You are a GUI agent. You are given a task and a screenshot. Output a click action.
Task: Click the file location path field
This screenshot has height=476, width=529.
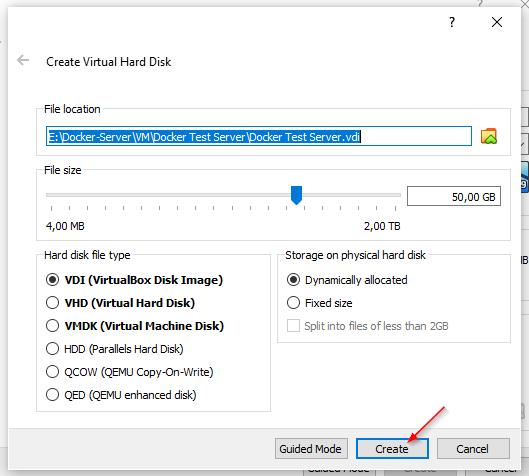point(259,136)
